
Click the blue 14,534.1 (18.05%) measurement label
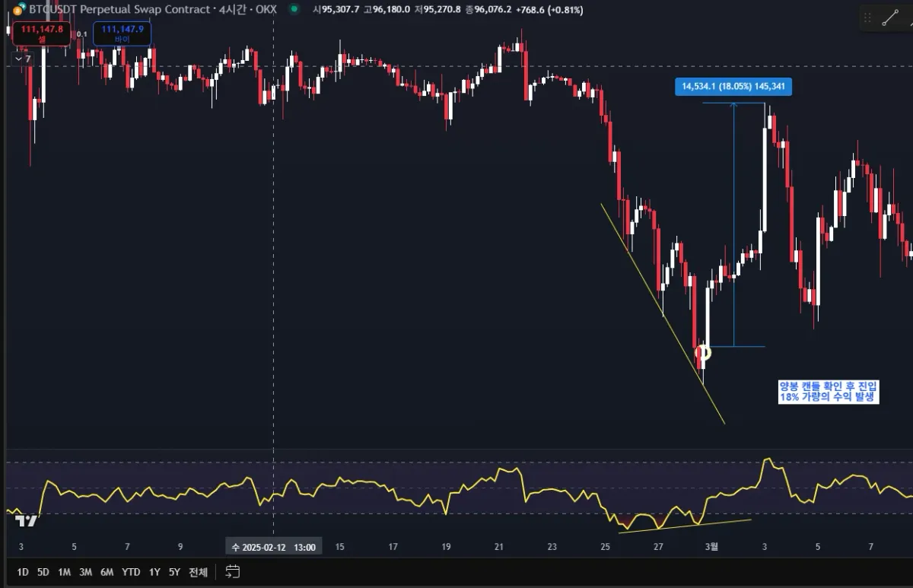[733, 87]
